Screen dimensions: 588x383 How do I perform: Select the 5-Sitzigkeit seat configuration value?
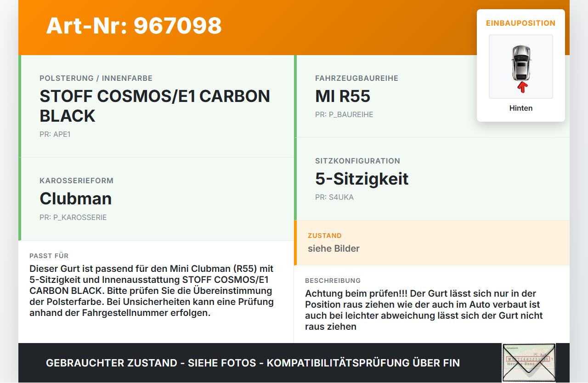pyautogui.click(x=362, y=179)
